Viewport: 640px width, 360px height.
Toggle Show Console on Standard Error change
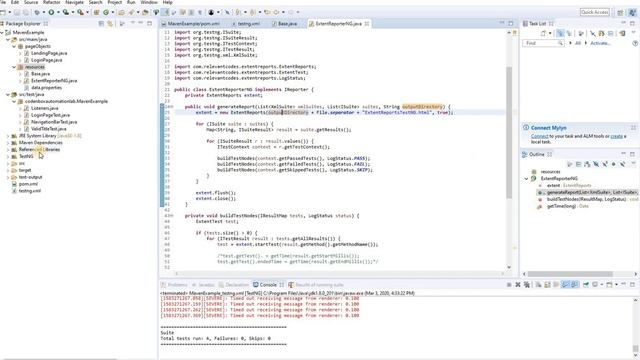pos(574,284)
